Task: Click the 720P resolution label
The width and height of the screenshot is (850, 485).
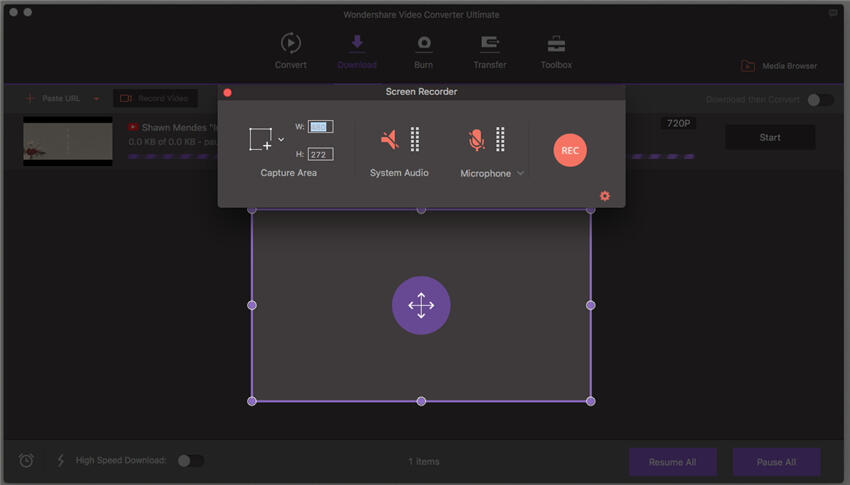Action: [x=678, y=124]
